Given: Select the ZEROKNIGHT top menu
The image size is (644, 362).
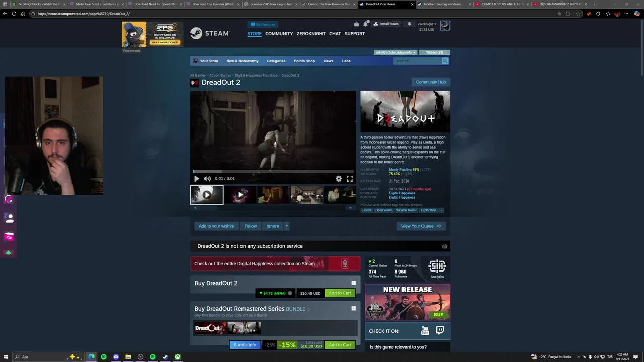Looking at the screenshot, I should (311, 34).
